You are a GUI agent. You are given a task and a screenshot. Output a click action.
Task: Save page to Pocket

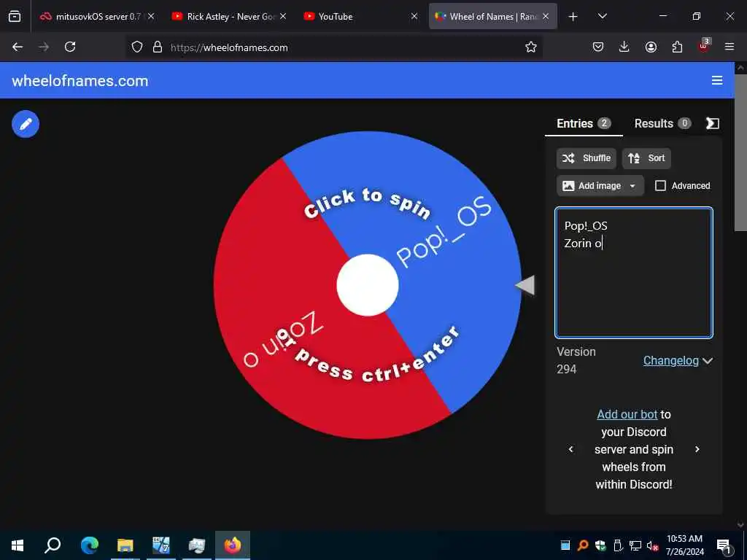[598, 47]
